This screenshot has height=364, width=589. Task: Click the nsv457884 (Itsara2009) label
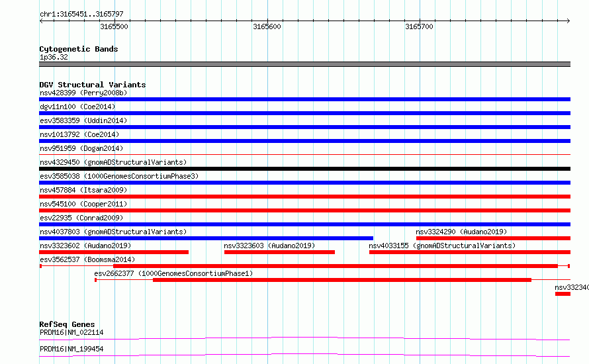[x=83, y=190]
